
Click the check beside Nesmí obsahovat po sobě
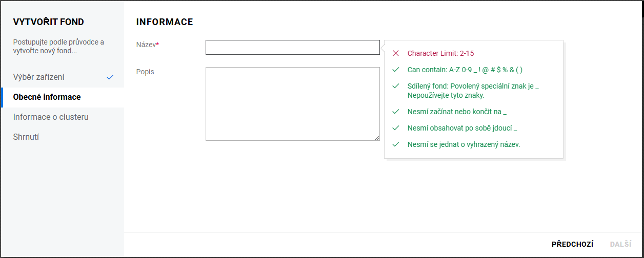coord(395,127)
